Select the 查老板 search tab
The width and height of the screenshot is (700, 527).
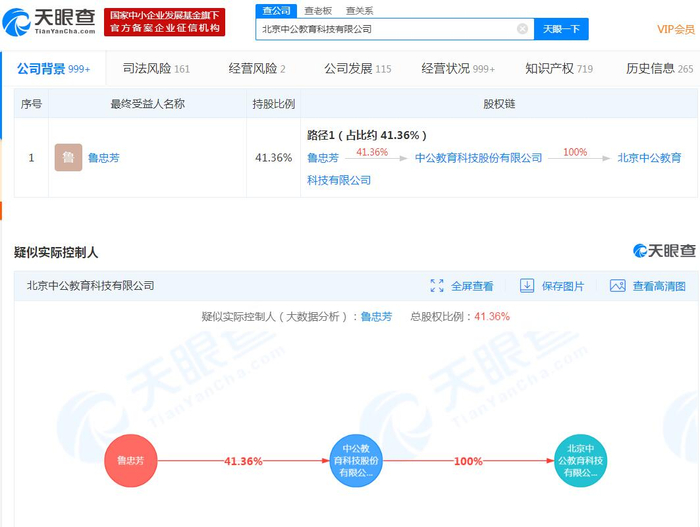point(318,11)
